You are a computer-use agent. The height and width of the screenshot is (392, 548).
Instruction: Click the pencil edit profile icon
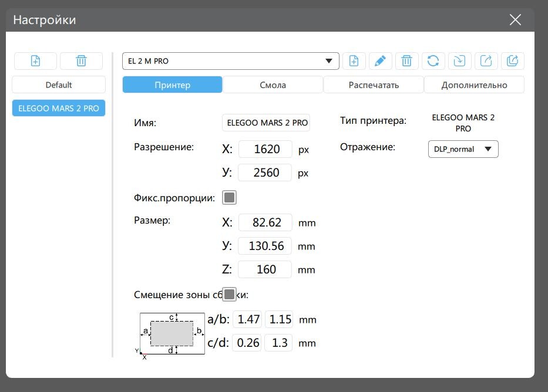[380, 61]
